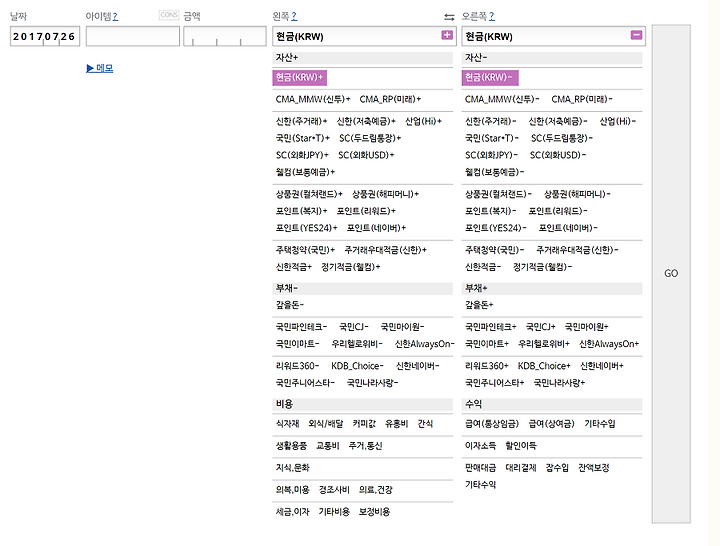The width and height of the screenshot is (720, 546).
Task: Select 신한적금+ item
Action: (294, 267)
